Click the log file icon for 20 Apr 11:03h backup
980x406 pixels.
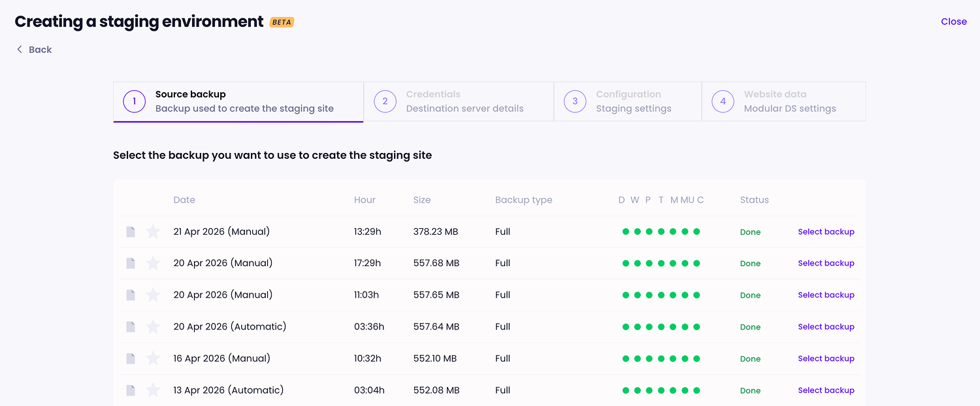click(131, 295)
